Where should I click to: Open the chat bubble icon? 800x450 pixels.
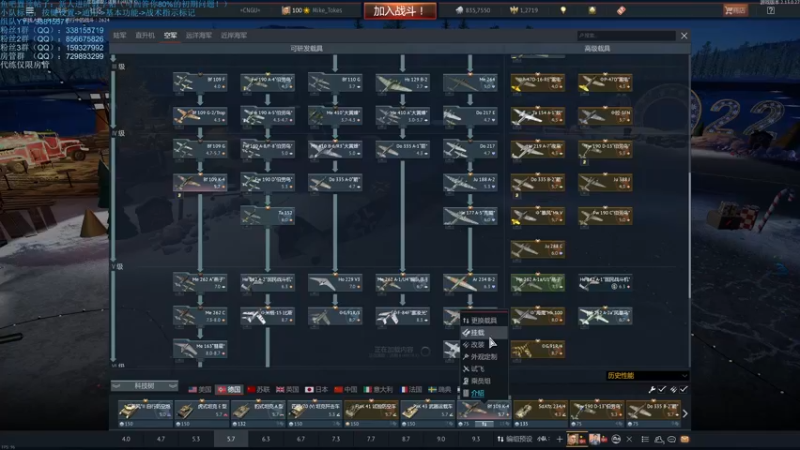671,439
